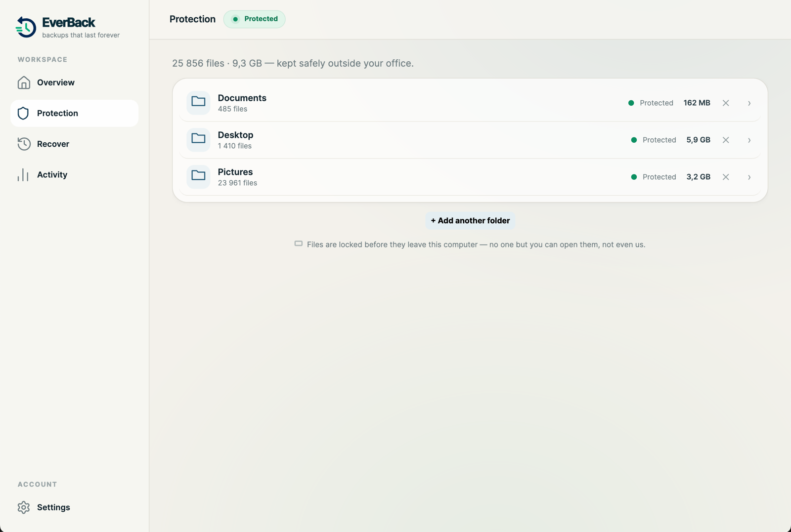Remove Pictures folder with X

pyautogui.click(x=726, y=177)
